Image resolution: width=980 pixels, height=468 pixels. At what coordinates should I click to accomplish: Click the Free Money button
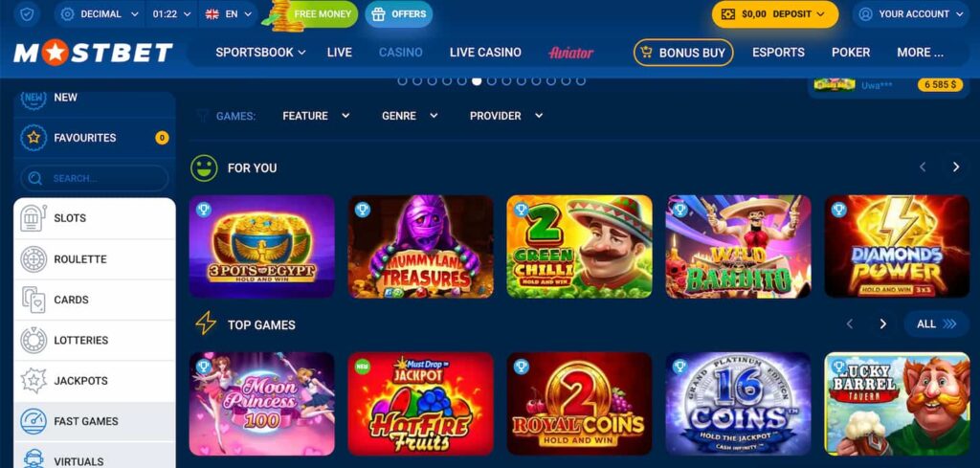click(x=316, y=13)
